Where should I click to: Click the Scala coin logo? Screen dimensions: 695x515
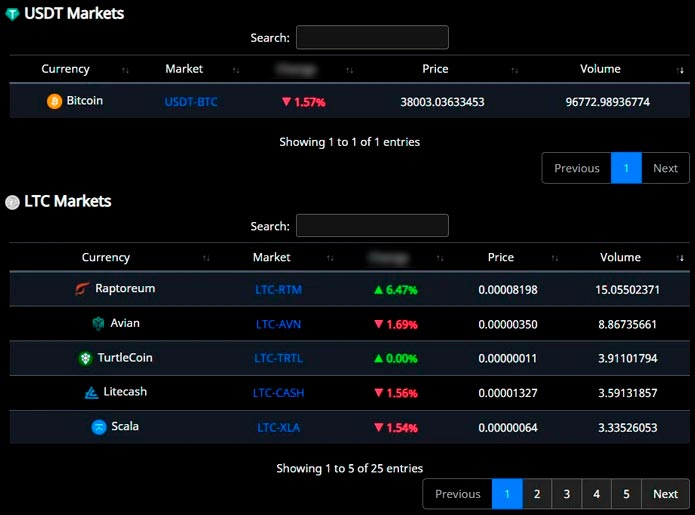(x=99, y=427)
